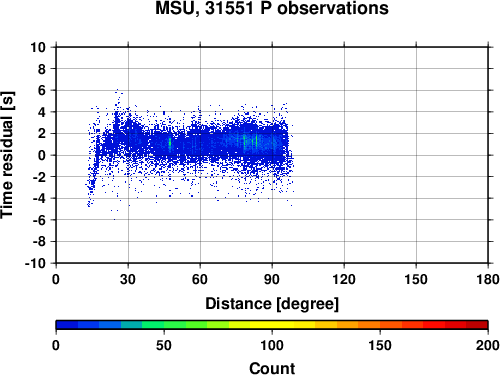This screenshot has width=500, height=375.
Task: Click the x-axis tick label 120
Action: pos(344,279)
